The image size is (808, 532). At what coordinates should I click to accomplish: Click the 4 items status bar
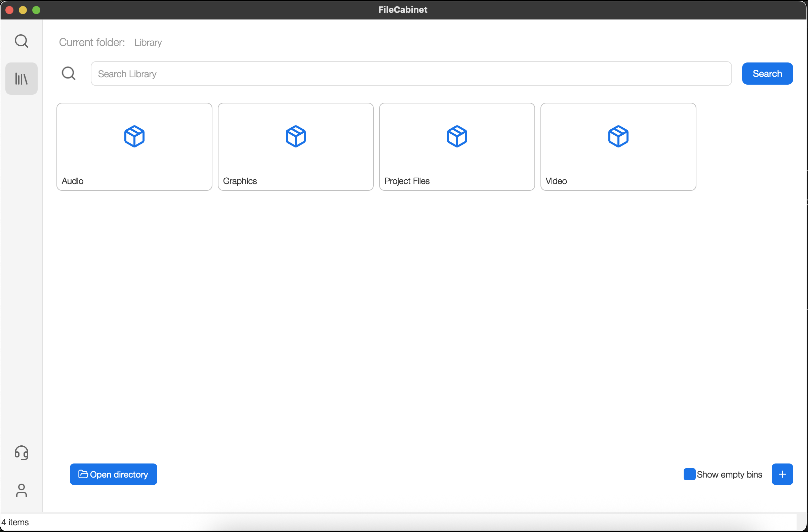(15, 522)
